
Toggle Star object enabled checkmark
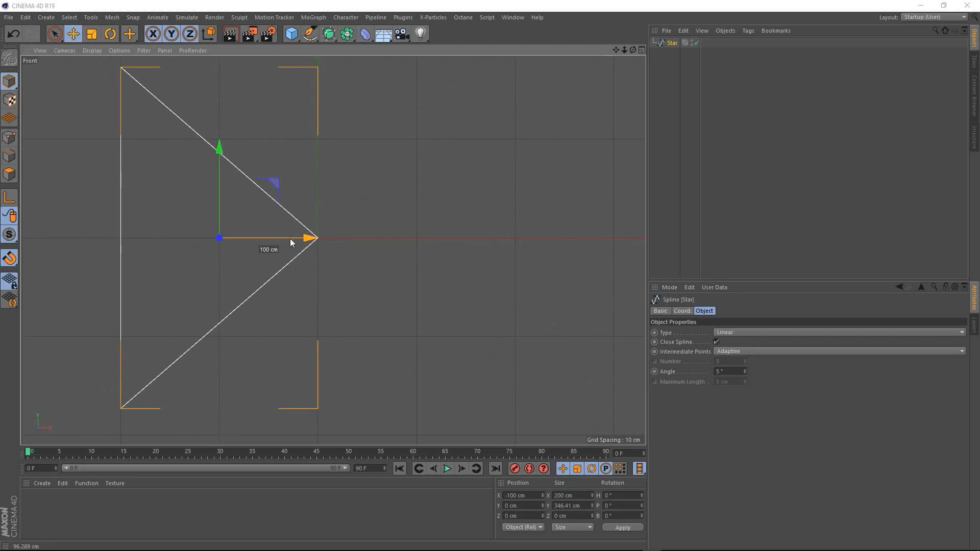[696, 43]
